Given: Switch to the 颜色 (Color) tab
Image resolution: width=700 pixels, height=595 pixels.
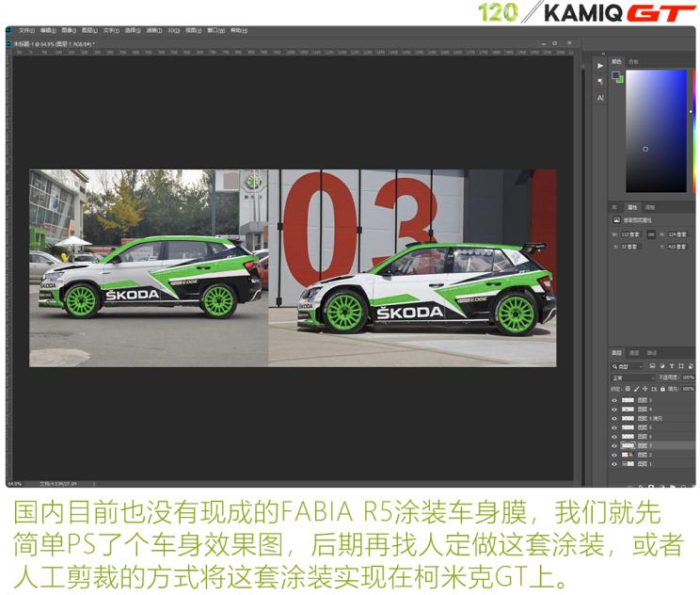Looking at the screenshot, I should 616,61.
